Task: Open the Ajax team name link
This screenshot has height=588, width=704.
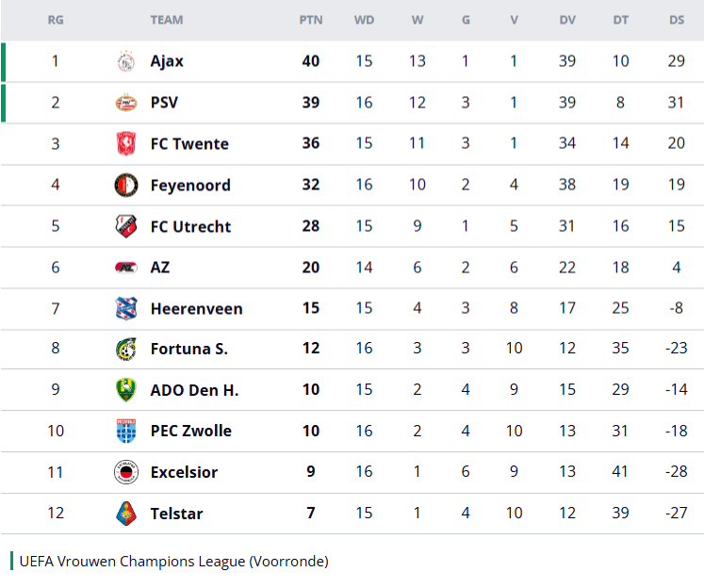Action: coord(167,61)
